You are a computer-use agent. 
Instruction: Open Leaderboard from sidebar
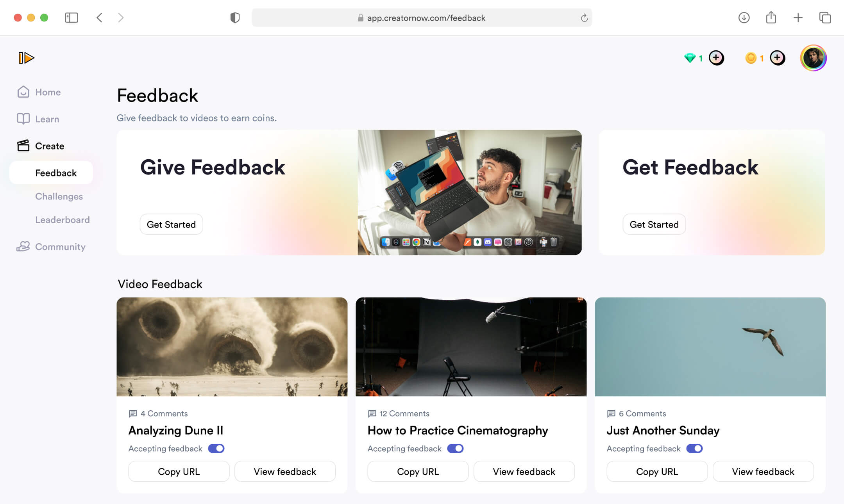pos(63,220)
